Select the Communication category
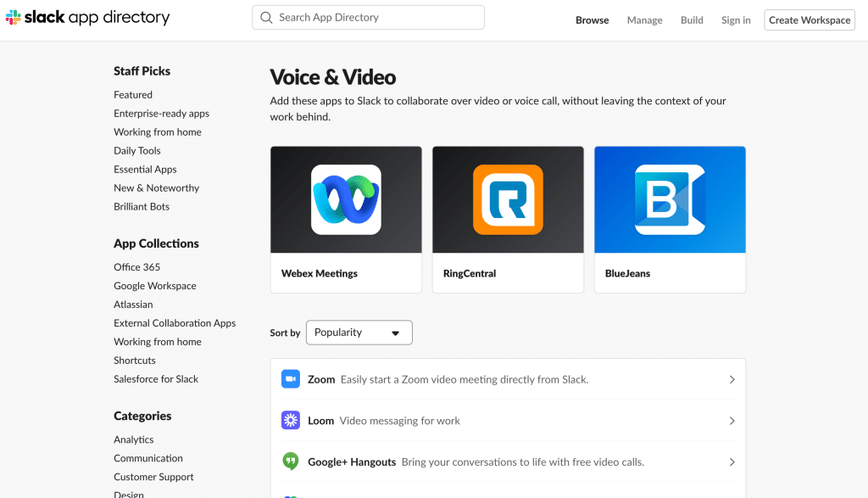The height and width of the screenshot is (498, 868). coord(147,458)
